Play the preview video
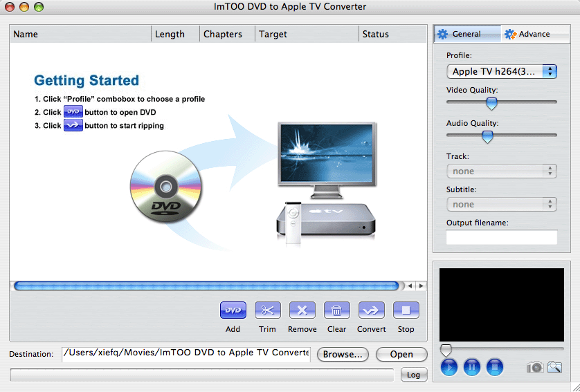 pyautogui.click(x=449, y=367)
